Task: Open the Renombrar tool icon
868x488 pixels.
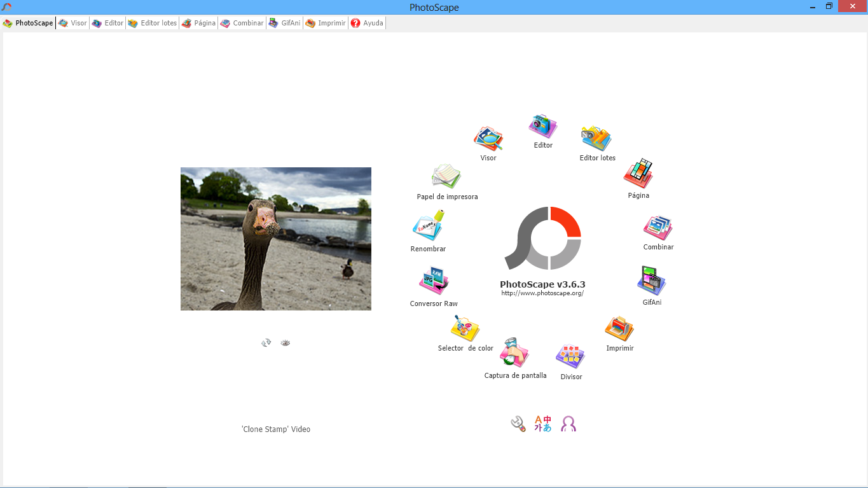Action: [428, 227]
